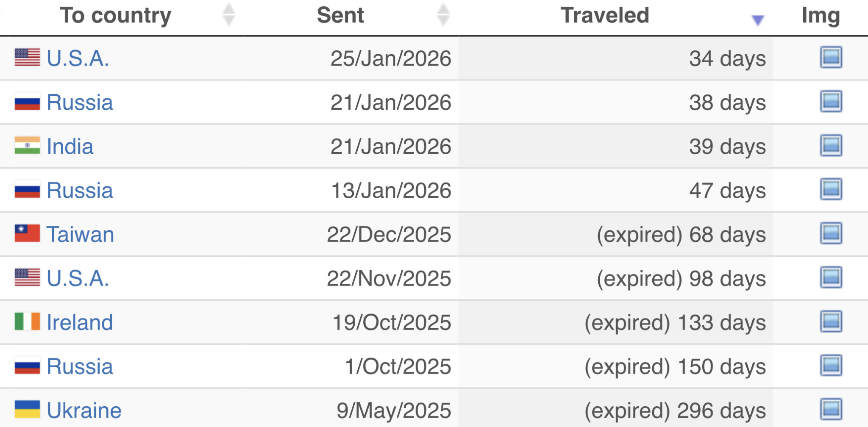Screen dimensions: 868x427
Task: Click image icon for 1/Oct/2025 Russia postcard
Action: click(831, 366)
